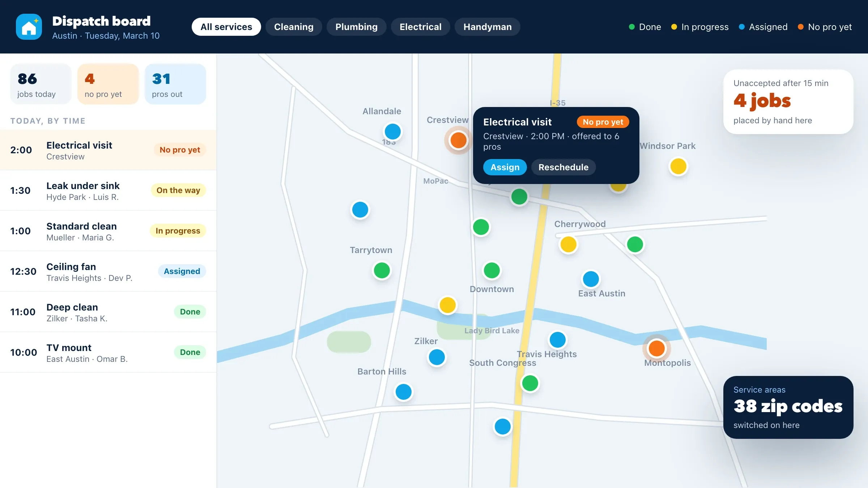Viewport: 868px width, 488px height.
Task: Select the 10:00 TV mount row
Action: coord(108,352)
